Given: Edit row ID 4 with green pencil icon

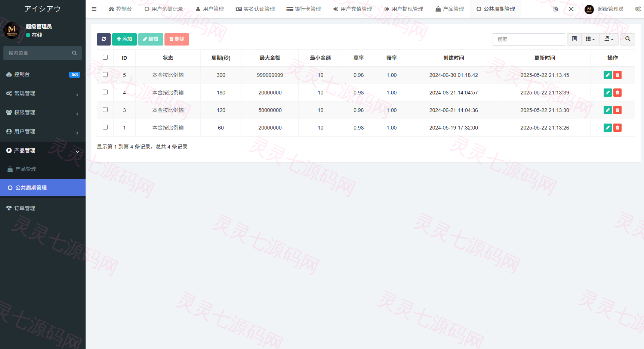Looking at the screenshot, I should point(608,93).
